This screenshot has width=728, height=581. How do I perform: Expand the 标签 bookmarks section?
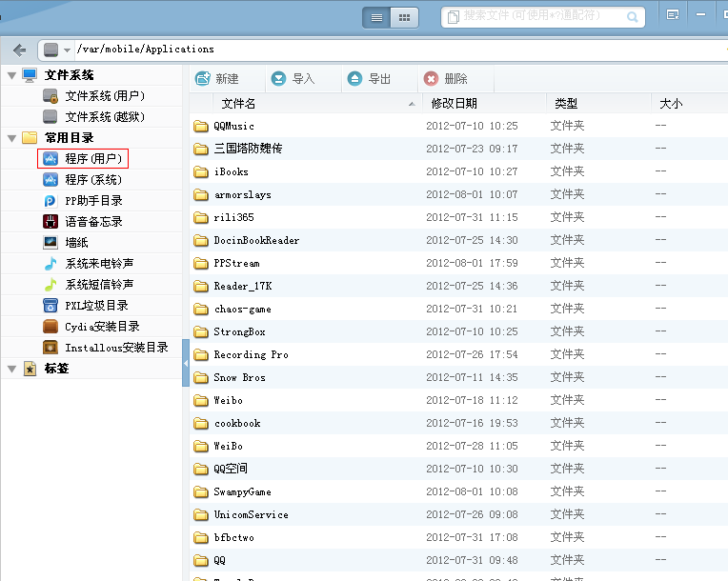11,369
